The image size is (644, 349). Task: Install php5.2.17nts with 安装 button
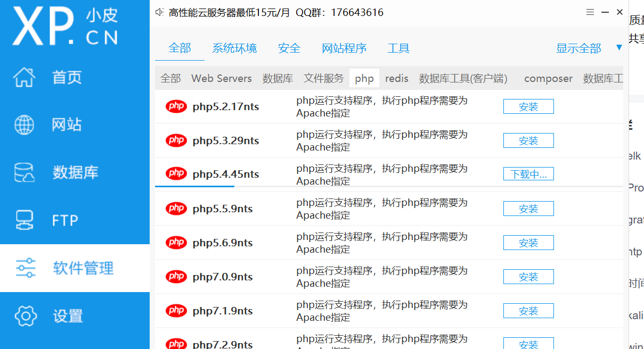tap(528, 106)
